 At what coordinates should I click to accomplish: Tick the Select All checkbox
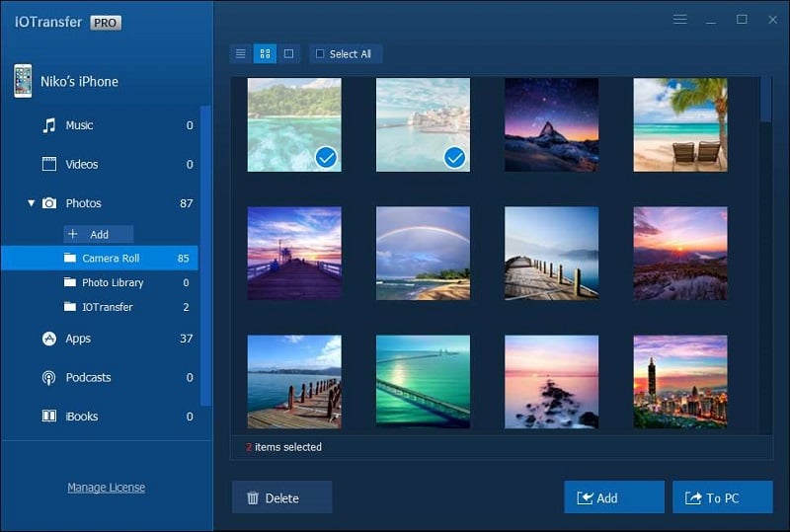pyautogui.click(x=320, y=54)
